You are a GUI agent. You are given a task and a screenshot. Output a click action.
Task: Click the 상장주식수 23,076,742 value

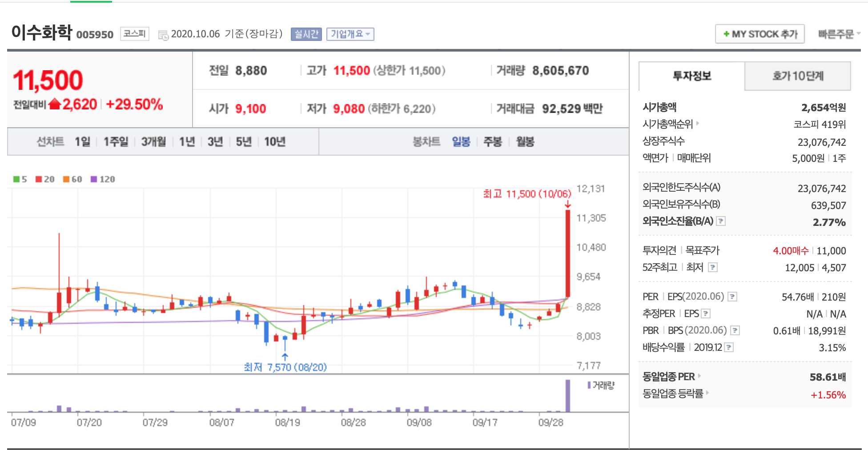click(x=822, y=142)
